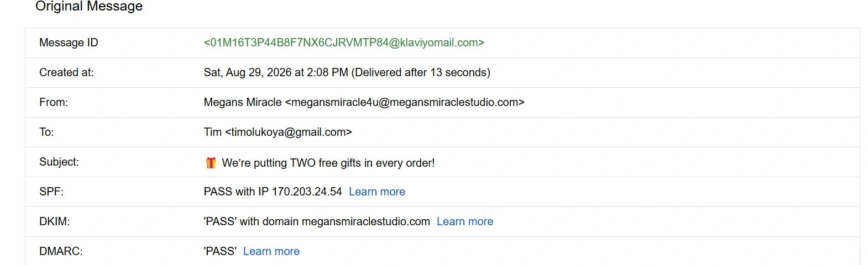Open the SPF Learn more link

tap(377, 192)
